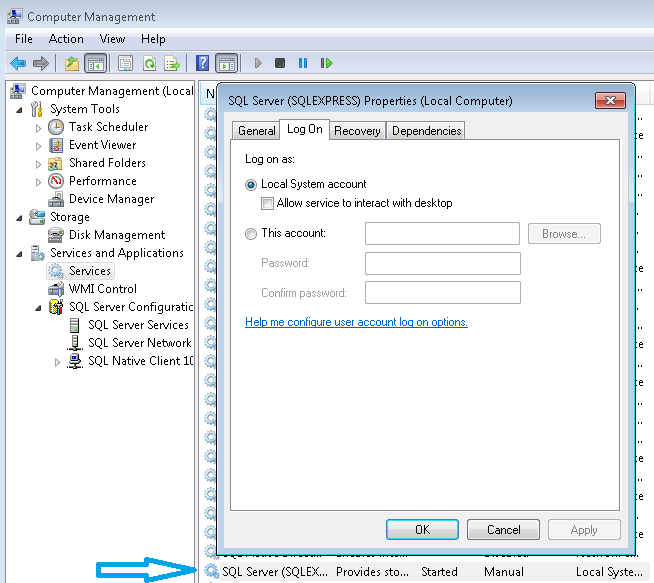Select Computer Management (Local root node
This screenshot has width=654, height=583.
(102, 91)
